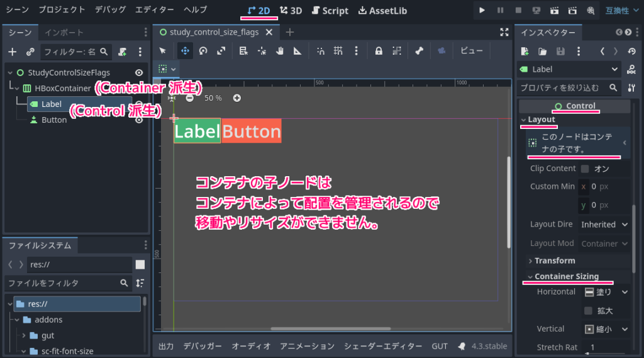Select the arrow Select Mode tool
The height and width of the screenshot is (358, 644).
click(x=163, y=51)
